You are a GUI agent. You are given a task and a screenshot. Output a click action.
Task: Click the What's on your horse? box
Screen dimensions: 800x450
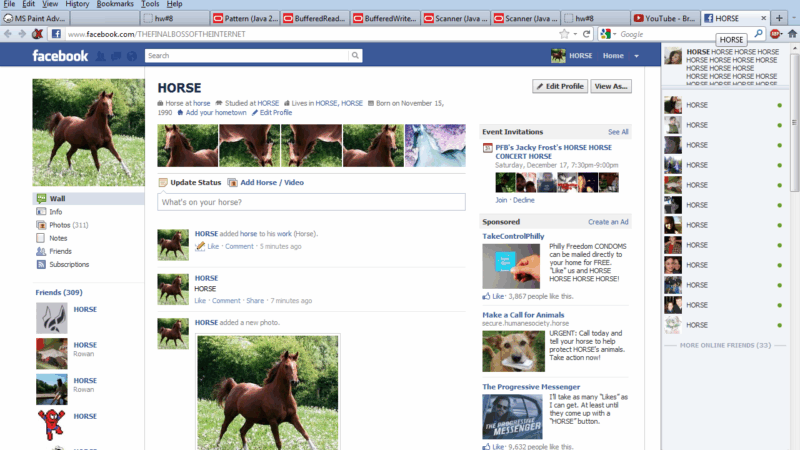tap(311, 202)
